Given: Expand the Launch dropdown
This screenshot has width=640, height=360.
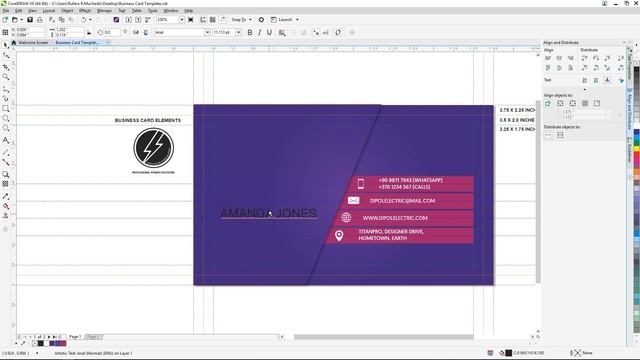Looking at the screenshot, I should pyautogui.click(x=297, y=20).
